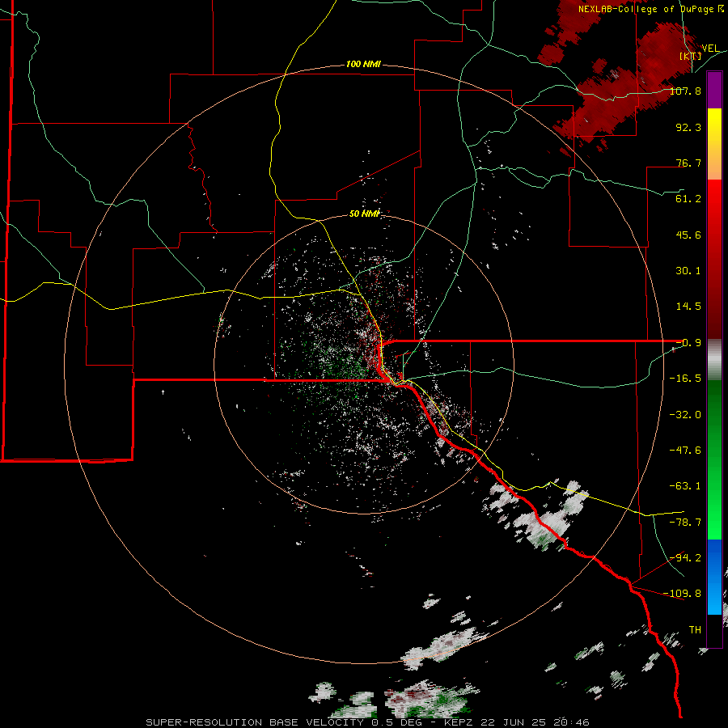The width and height of the screenshot is (728, 728).
Task: Click the 92.3 velocity scale value
Action: point(688,127)
